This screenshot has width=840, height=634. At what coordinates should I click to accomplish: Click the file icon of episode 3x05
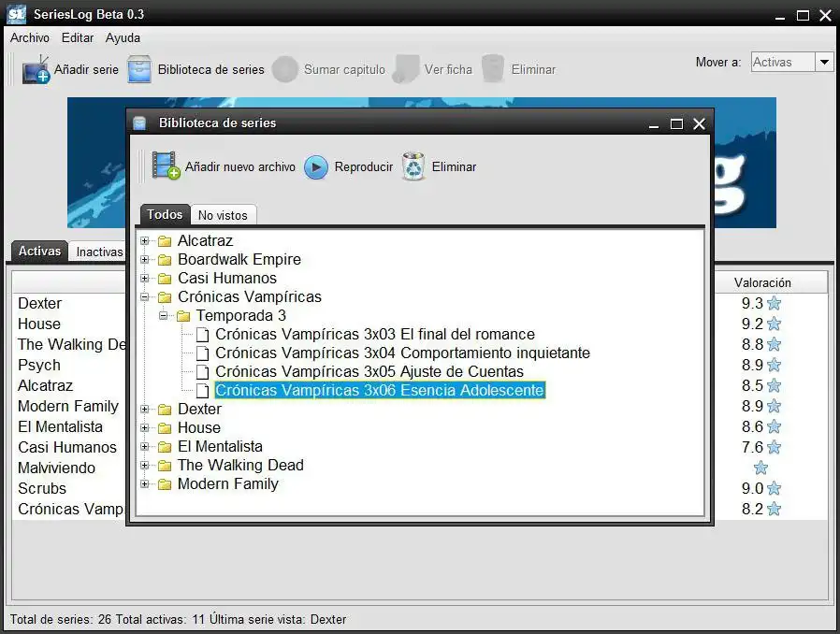(202, 372)
